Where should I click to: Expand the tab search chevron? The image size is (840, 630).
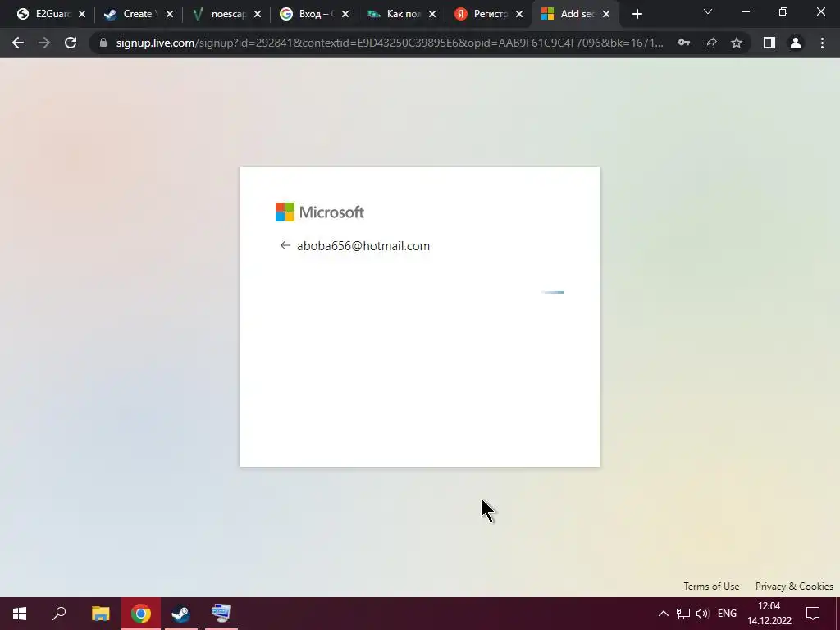(x=708, y=11)
